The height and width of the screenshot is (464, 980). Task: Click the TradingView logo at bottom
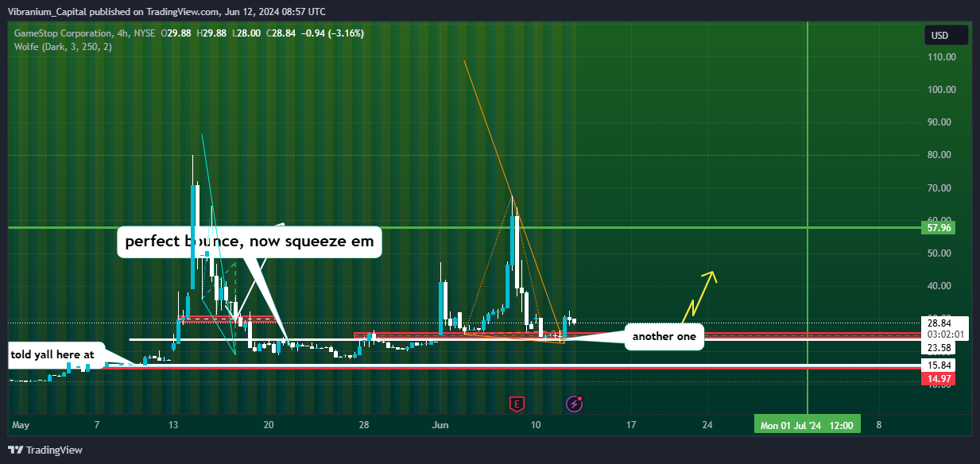(45, 450)
